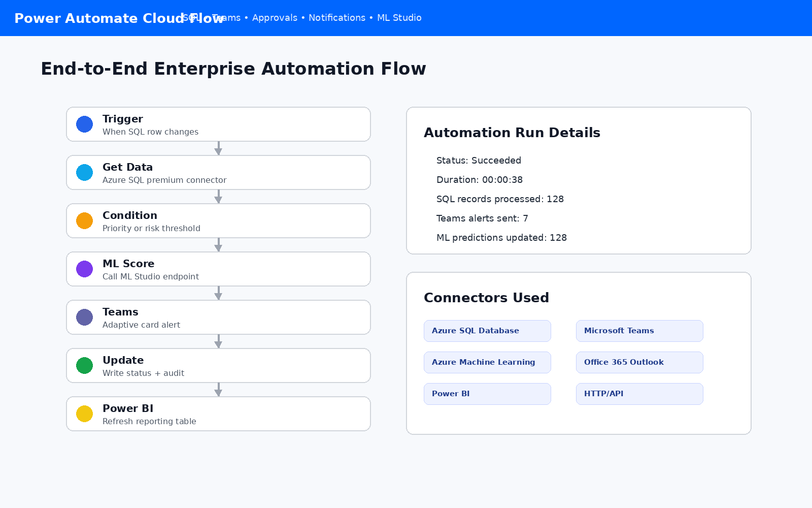812x508 pixels.
Task: Click 'Write status + audit' subtitle
Action: point(143,373)
